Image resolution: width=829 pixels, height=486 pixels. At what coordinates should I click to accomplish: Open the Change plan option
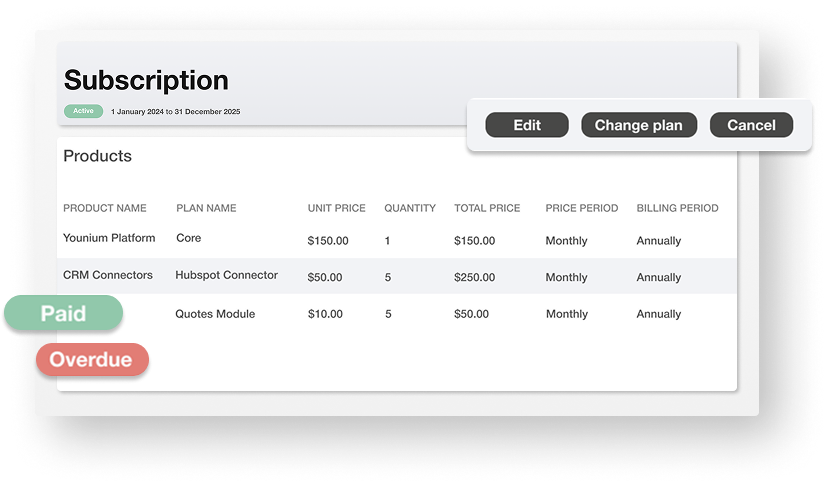(638, 125)
